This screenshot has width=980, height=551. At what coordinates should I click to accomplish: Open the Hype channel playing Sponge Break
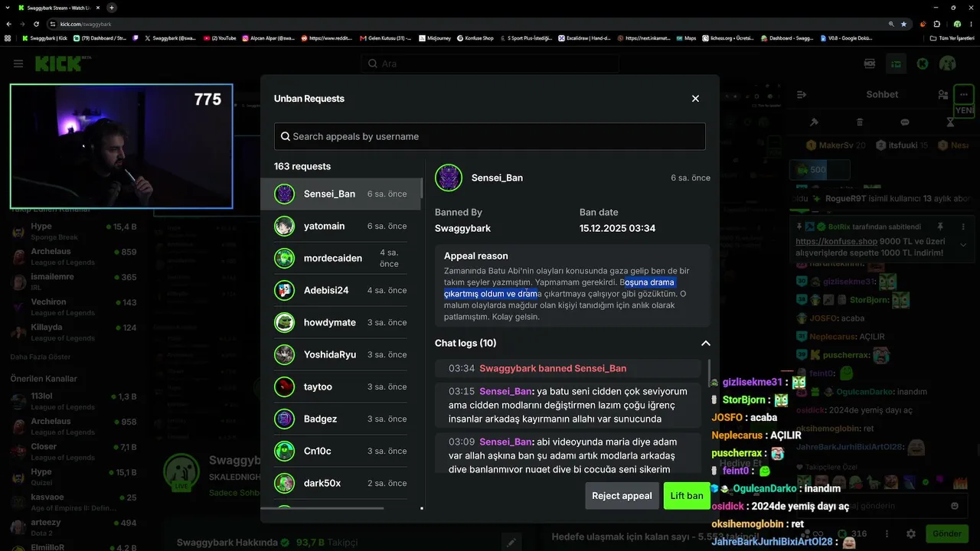(x=73, y=231)
